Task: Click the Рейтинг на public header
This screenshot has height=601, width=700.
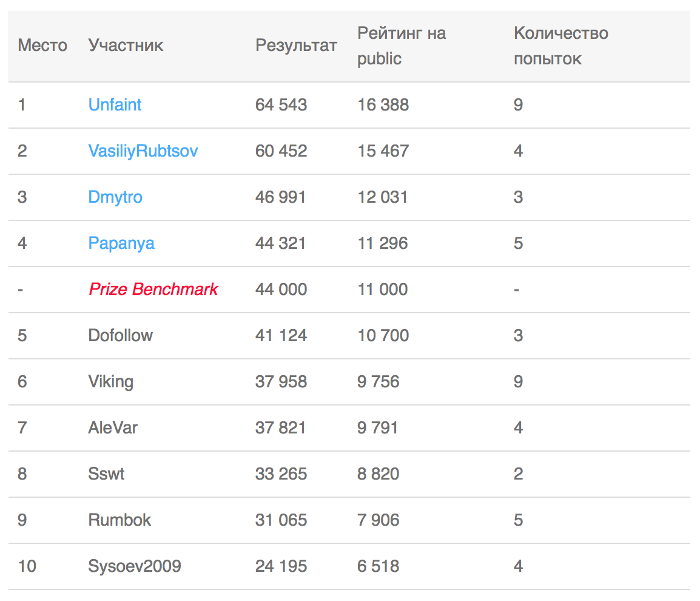Action: [401, 46]
